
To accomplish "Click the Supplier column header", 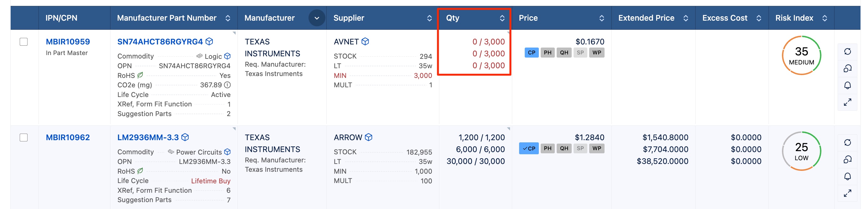I will [349, 18].
